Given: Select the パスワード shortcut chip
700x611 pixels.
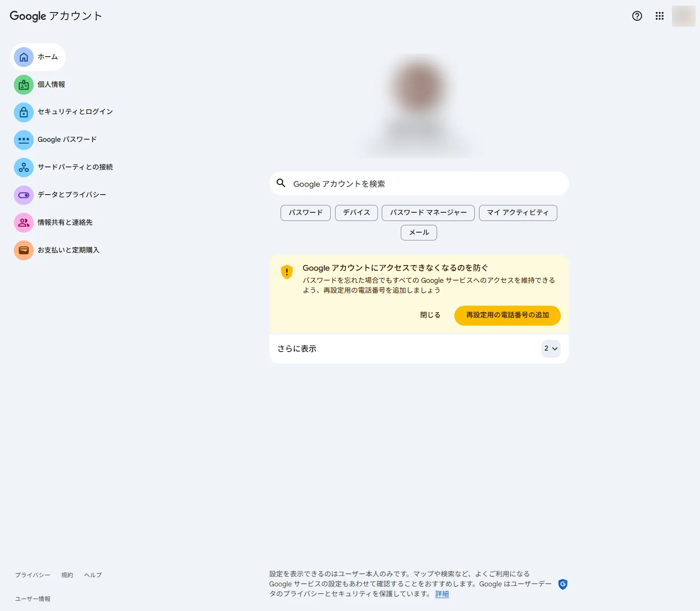Looking at the screenshot, I should tap(305, 213).
